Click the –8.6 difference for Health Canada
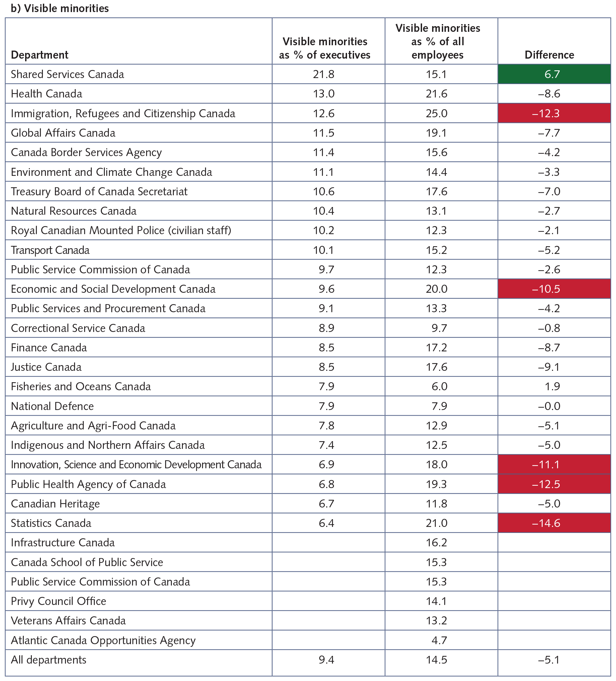Viewport: 616px width, 681px height. [x=549, y=93]
